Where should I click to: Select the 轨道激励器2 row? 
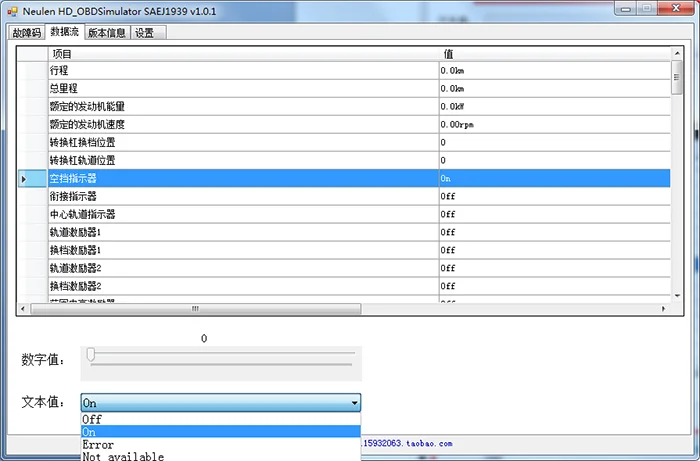[x=344, y=268]
